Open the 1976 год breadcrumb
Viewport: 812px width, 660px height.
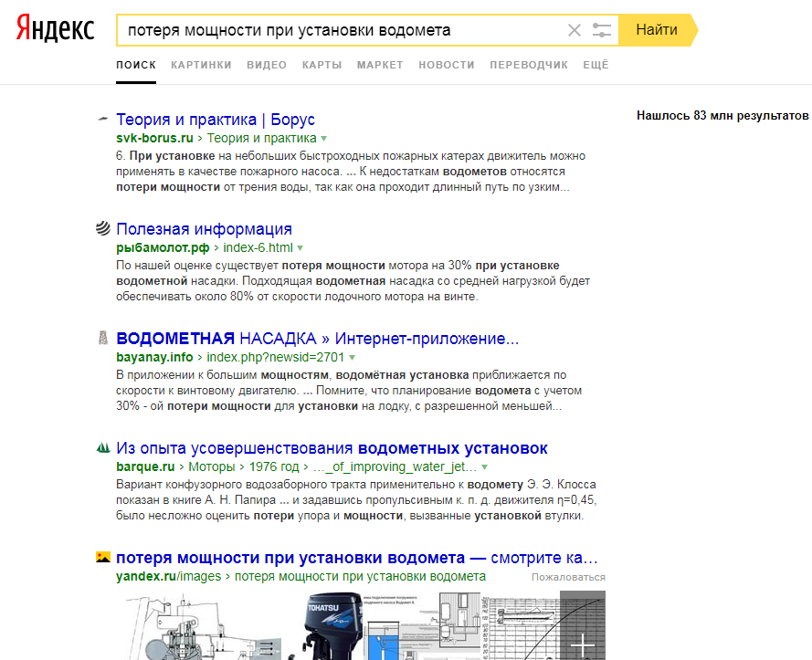click(274, 466)
